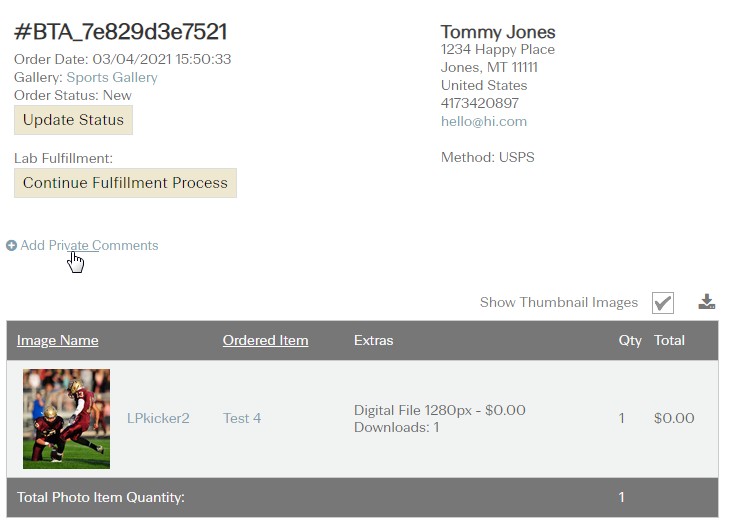Uncheck the Show Thumbnail Images checkbox
Viewport: 731px width, 525px height.
pyautogui.click(x=662, y=303)
